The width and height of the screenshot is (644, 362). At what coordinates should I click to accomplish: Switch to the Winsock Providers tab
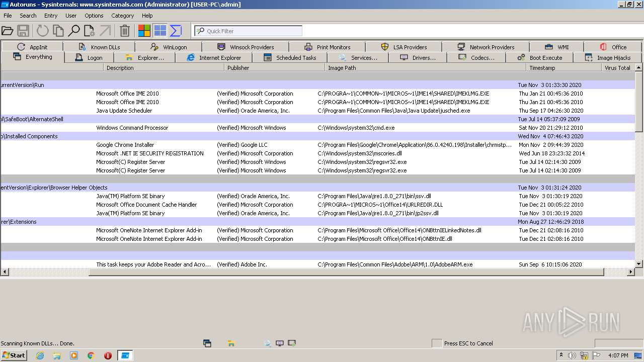tap(246, 47)
